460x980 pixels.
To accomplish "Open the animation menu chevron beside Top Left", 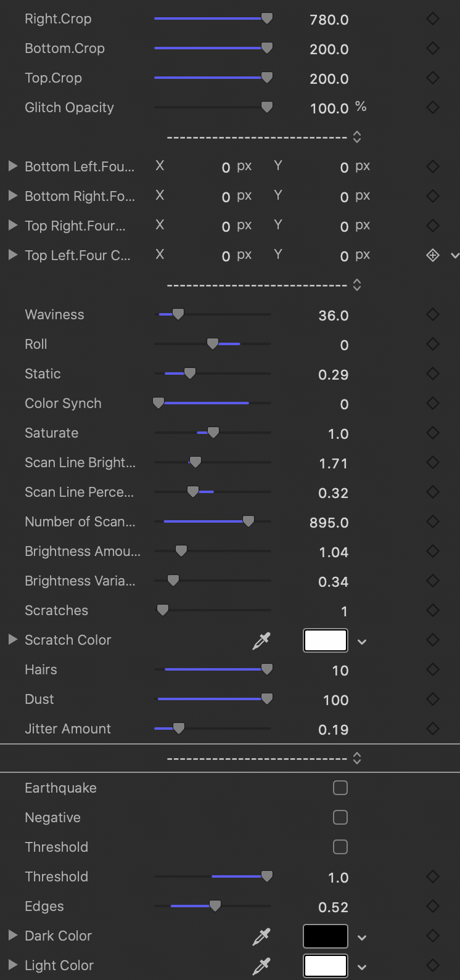I will (455, 255).
